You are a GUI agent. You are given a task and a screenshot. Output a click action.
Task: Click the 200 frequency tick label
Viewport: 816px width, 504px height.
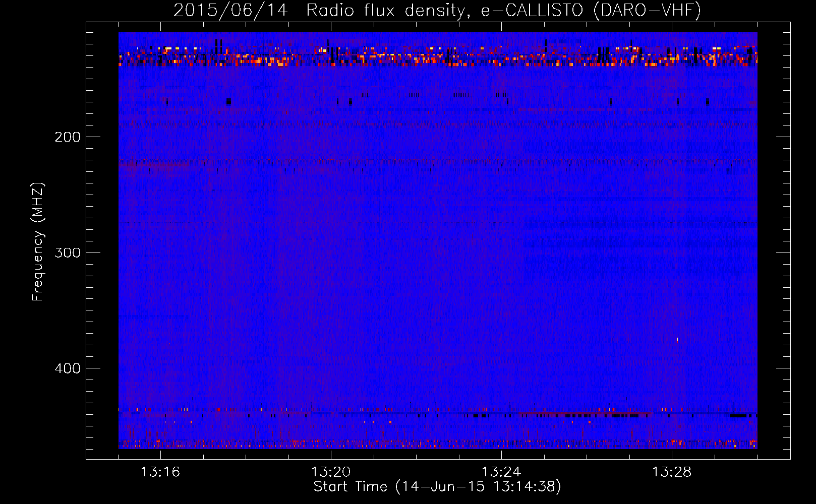[68, 137]
